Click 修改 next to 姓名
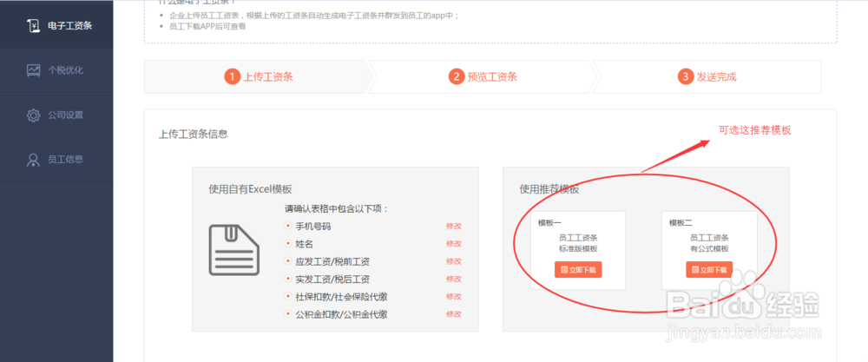Image resolution: width=868 pixels, height=362 pixels. [x=454, y=244]
